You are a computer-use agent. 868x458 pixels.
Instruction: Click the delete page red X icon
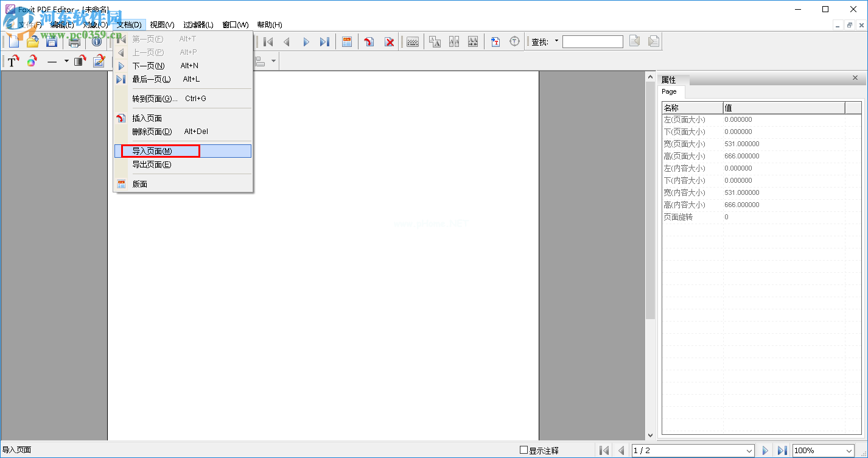point(389,41)
